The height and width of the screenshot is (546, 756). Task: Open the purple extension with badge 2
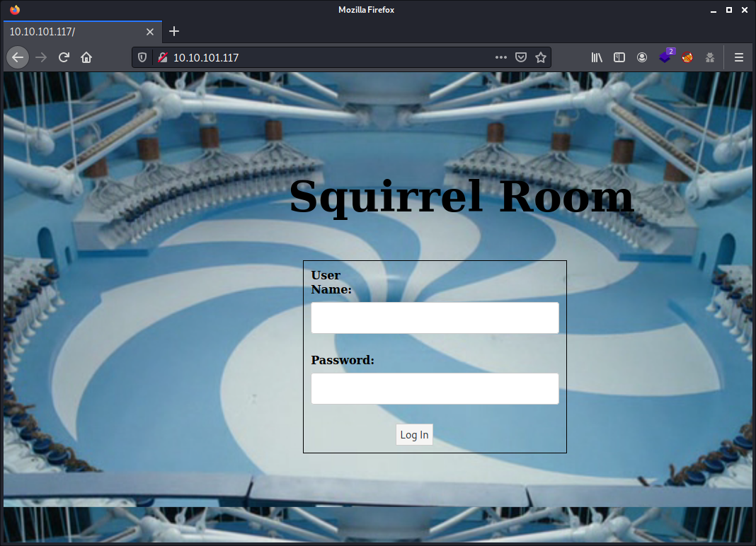click(x=666, y=57)
